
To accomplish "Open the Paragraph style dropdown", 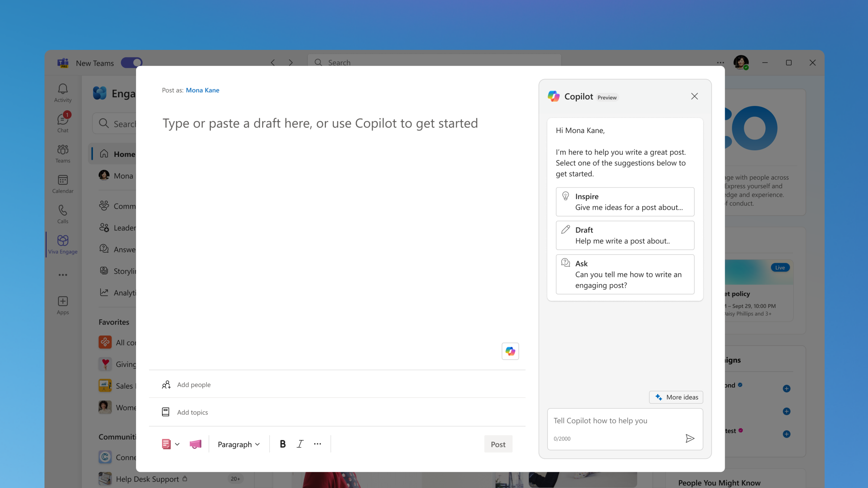I will coord(238,443).
